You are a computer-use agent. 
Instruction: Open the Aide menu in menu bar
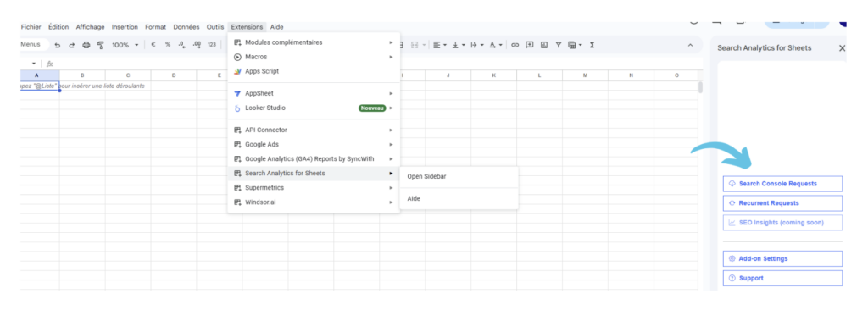coord(277,26)
